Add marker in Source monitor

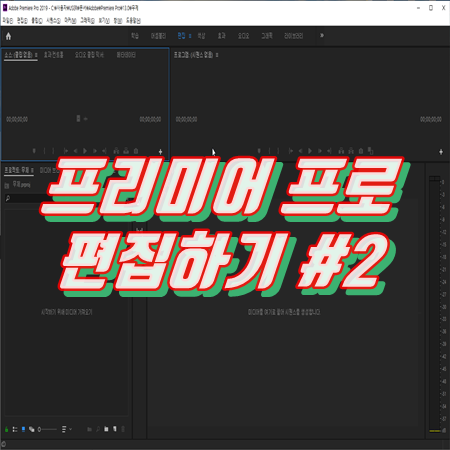click(34, 151)
